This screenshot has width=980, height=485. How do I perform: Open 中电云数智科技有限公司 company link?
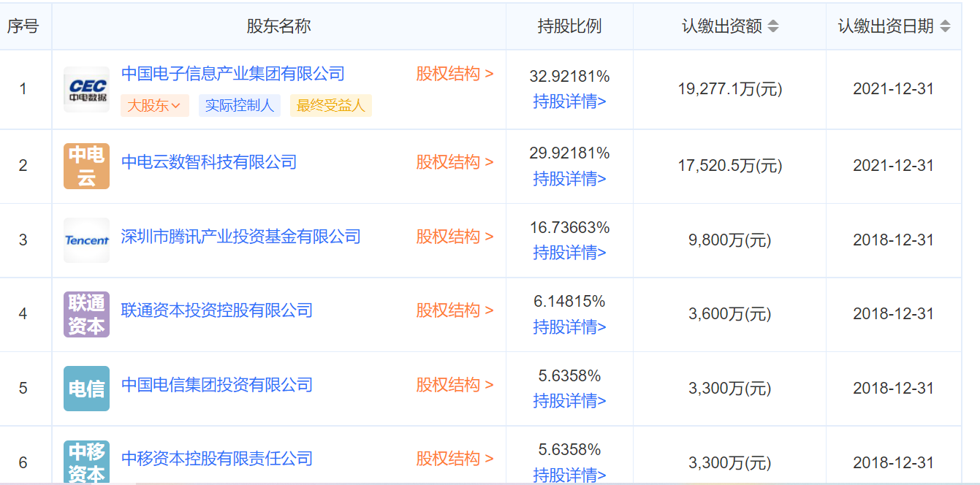pyautogui.click(x=209, y=162)
